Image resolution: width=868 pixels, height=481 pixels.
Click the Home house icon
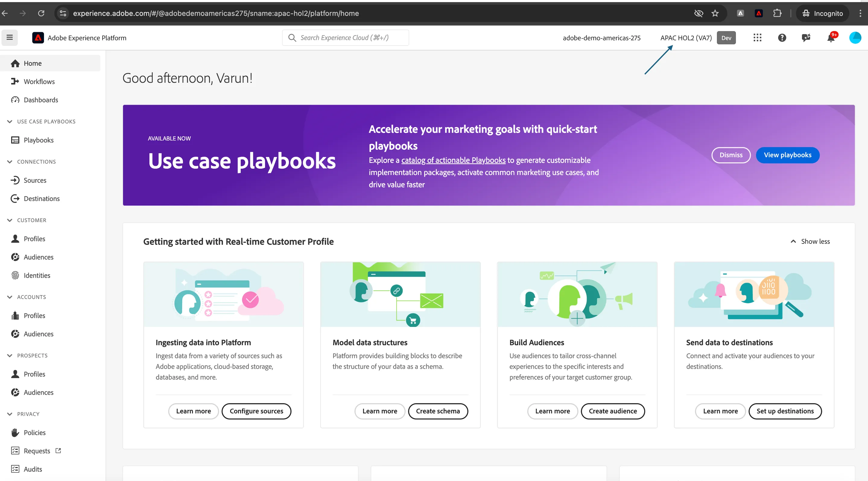pyautogui.click(x=15, y=63)
